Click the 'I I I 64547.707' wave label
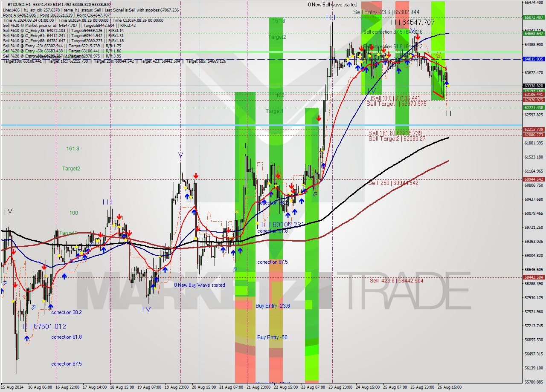Image resolution: width=546 pixels, height=392 pixels. pyautogui.click(x=413, y=22)
